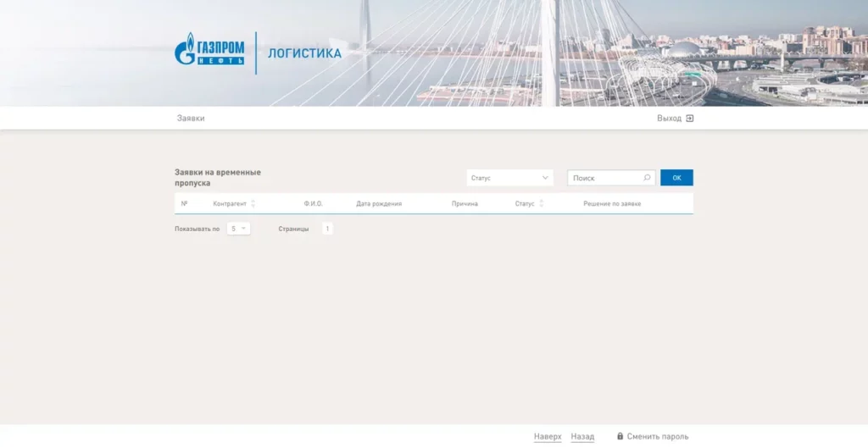Click the Причина column header

(x=465, y=203)
